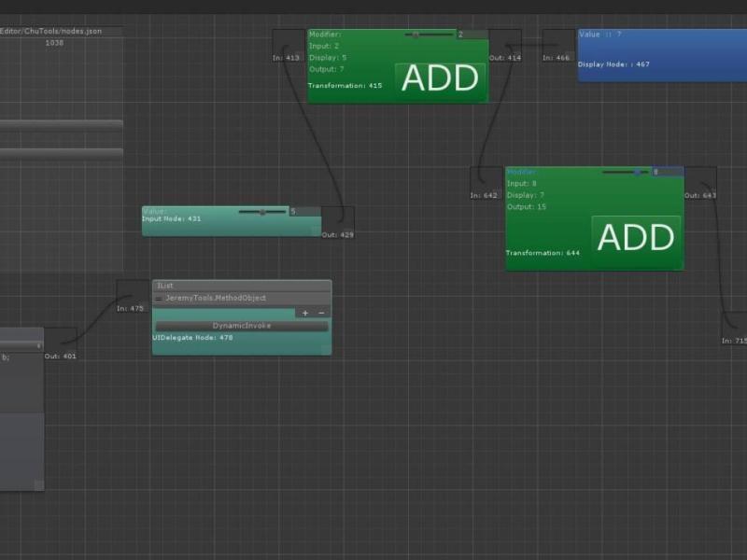
Task: Click the slider handle on Modifier 644
Action: 637,172
